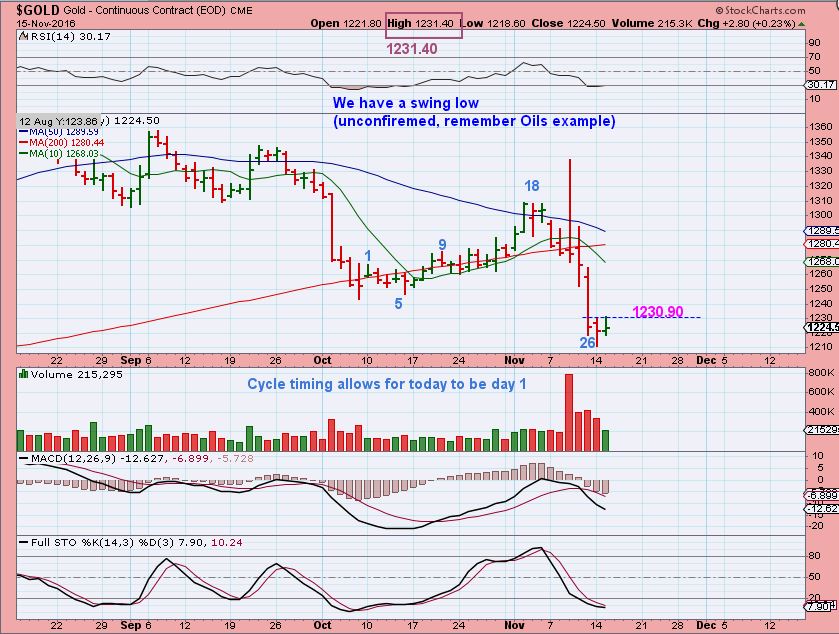Image resolution: width=839 pixels, height=634 pixels.
Task: Click the '(unconfiremed, remember Oils example)' text
Action: 474,121
